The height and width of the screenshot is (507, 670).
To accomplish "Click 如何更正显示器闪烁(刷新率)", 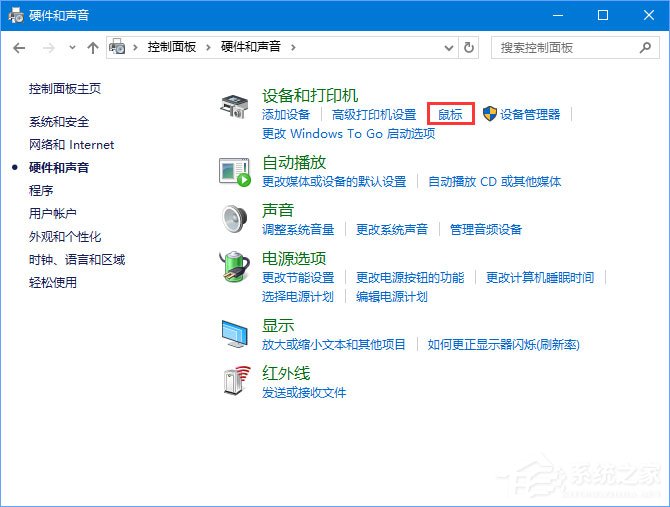I will (x=503, y=344).
